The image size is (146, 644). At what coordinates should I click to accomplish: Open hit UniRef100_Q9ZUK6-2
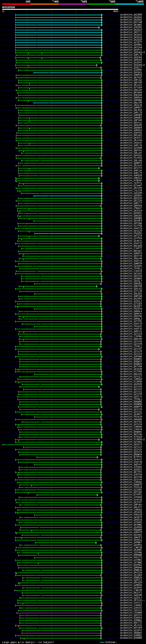click(132, 65)
